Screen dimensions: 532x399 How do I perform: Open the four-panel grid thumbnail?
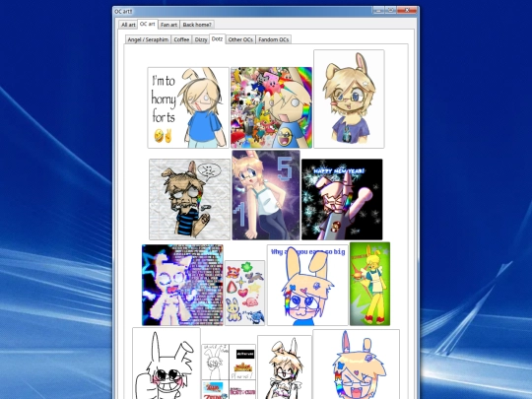coord(229,371)
